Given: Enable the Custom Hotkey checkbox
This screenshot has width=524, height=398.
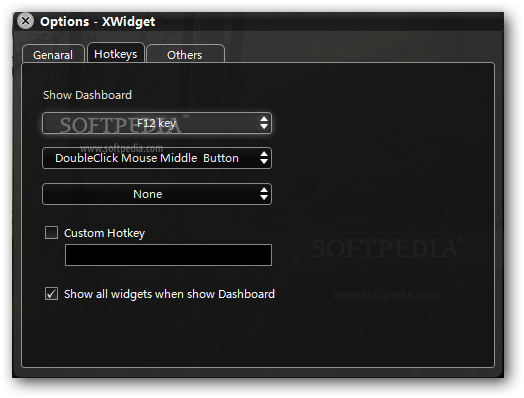Looking at the screenshot, I should [x=51, y=233].
